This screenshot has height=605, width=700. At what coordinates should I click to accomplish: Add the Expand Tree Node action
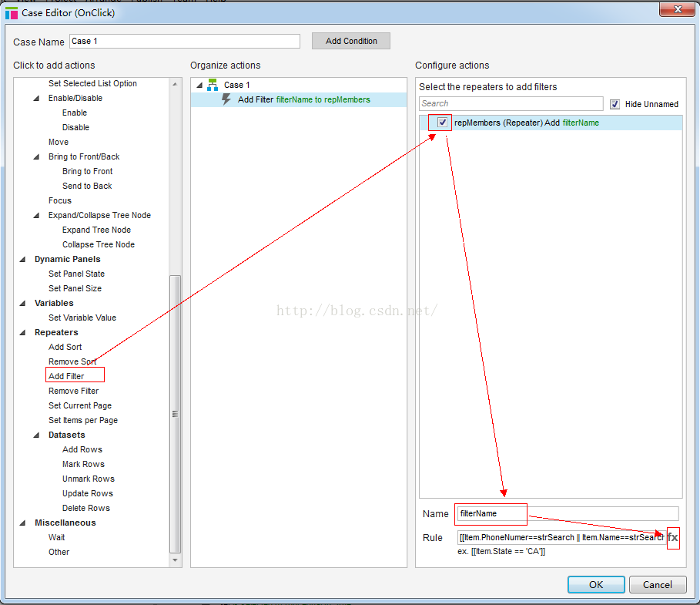(x=96, y=230)
